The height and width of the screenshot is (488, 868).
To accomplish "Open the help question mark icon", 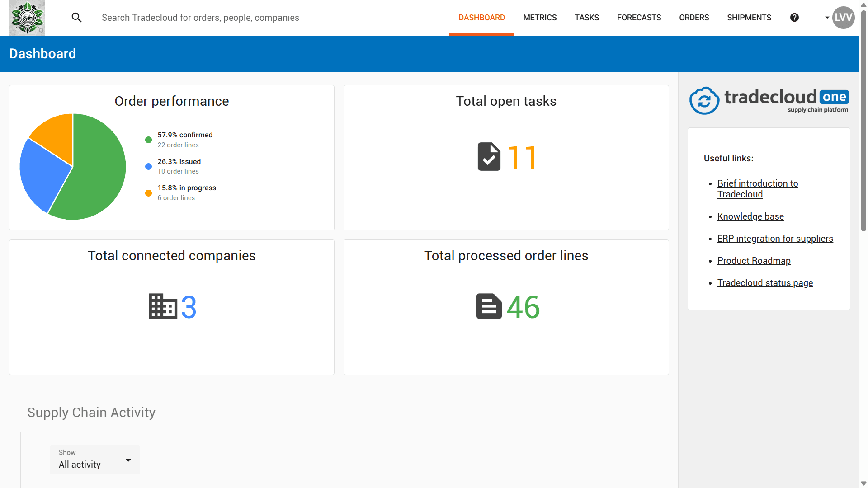I will [x=794, y=18].
